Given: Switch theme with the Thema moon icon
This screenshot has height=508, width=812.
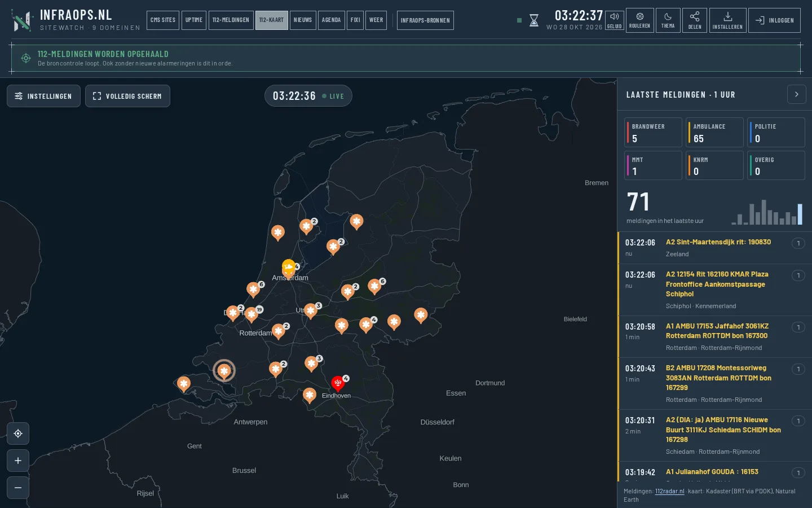Looking at the screenshot, I should pyautogui.click(x=668, y=20).
